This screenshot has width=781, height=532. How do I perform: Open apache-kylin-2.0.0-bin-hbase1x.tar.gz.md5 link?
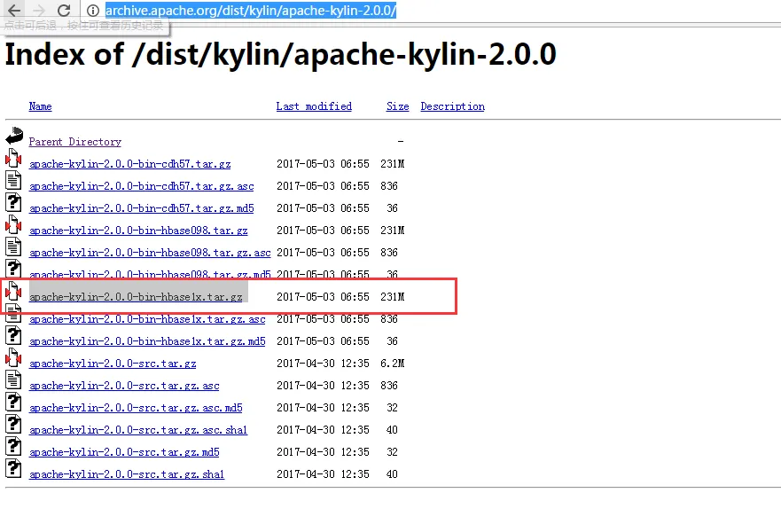pyautogui.click(x=147, y=341)
